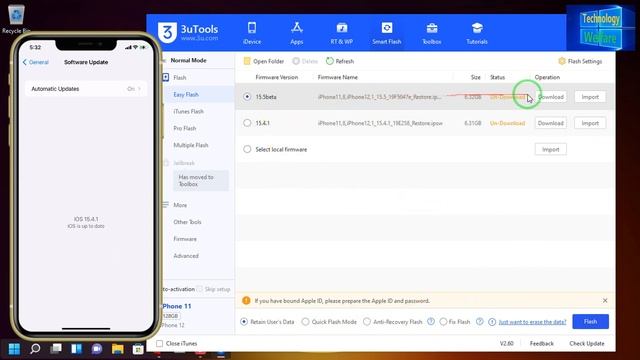This screenshot has height=360, width=640.
Task: Open help for Fix Flash
Action: tap(480, 322)
